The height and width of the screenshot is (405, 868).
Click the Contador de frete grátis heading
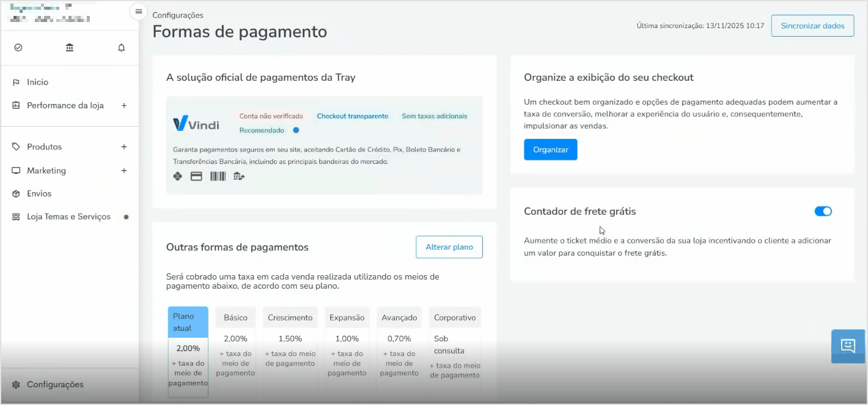pos(579,212)
